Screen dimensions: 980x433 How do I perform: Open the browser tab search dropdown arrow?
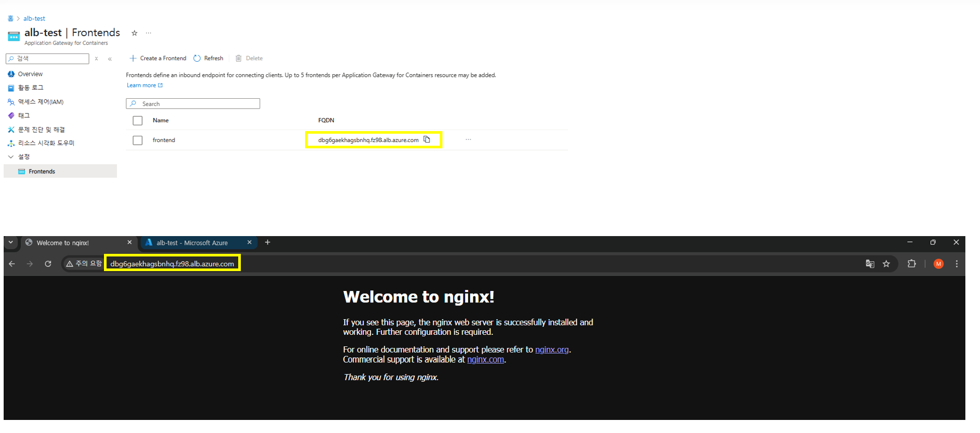point(10,242)
